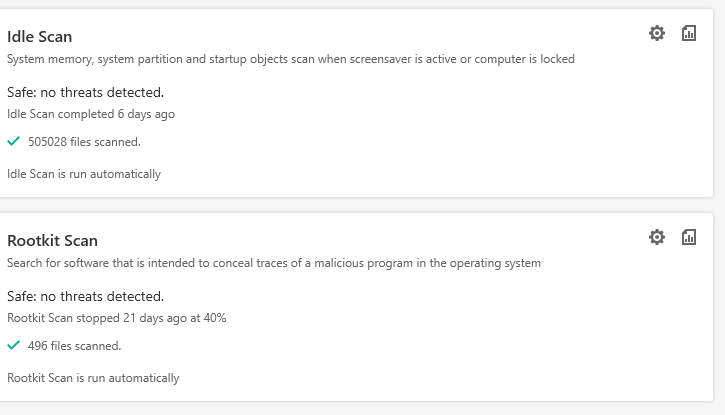Click the Idle Scan description text
725x415 pixels.
pyautogui.click(x=290, y=59)
